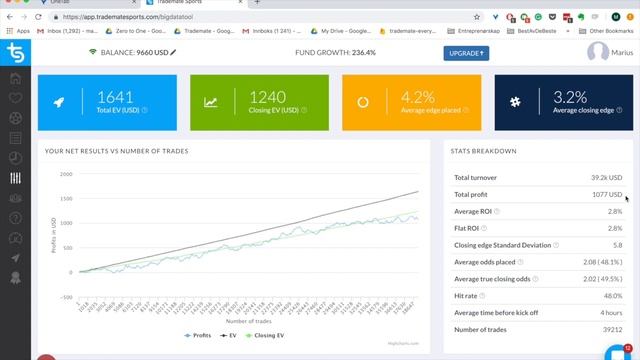Show info tooltip for Average ROI

(x=497, y=211)
